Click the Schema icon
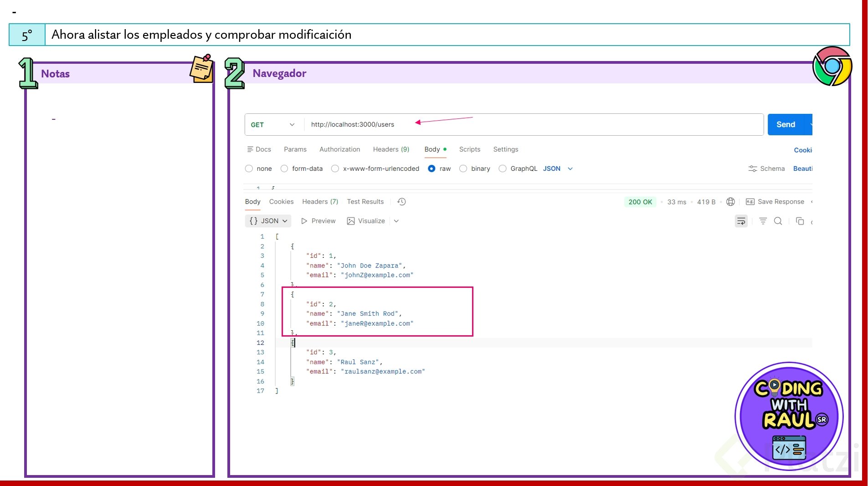Viewport: 868px width, 486px height. [x=753, y=169]
